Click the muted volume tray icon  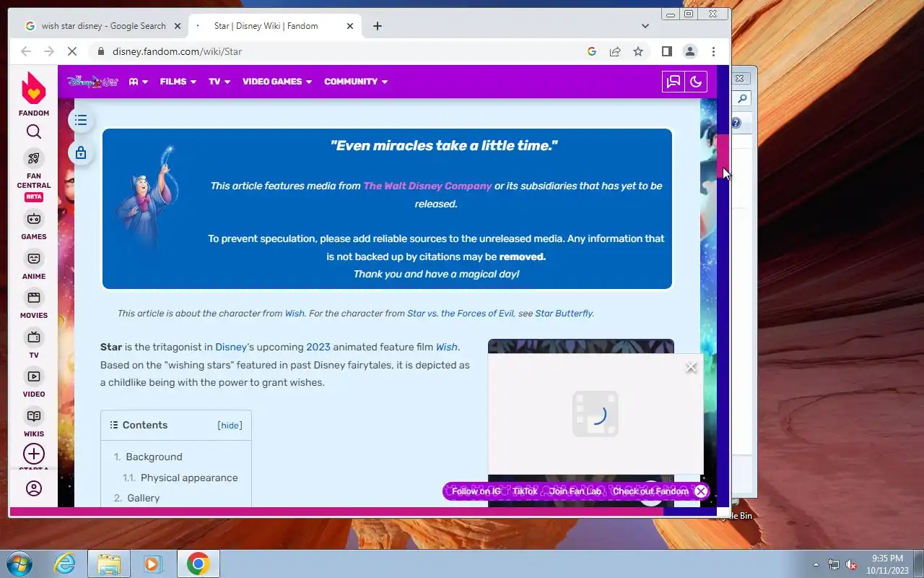click(851, 564)
